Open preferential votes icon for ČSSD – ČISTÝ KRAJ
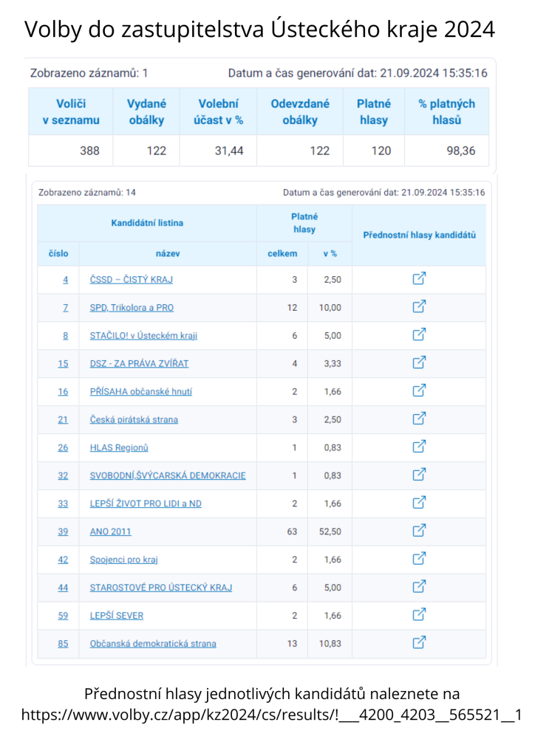 point(419,278)
